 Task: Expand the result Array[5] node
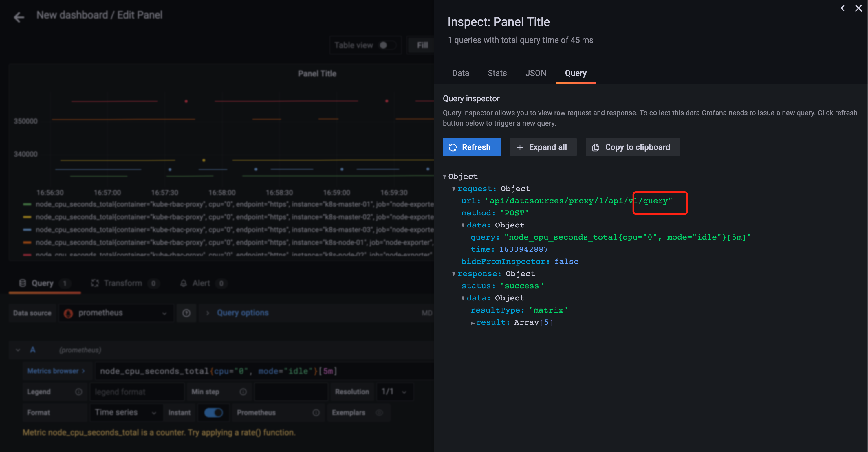(473, 323)
